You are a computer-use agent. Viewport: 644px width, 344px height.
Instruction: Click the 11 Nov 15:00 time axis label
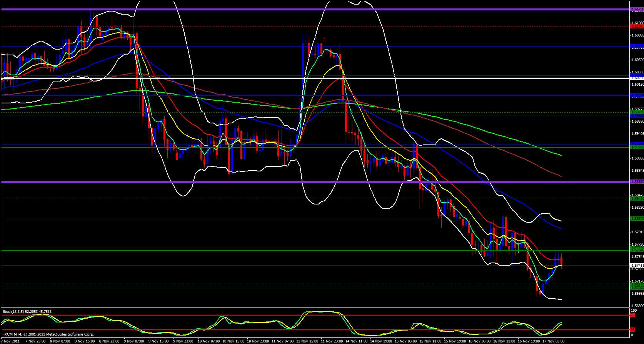tap(308, 341)
